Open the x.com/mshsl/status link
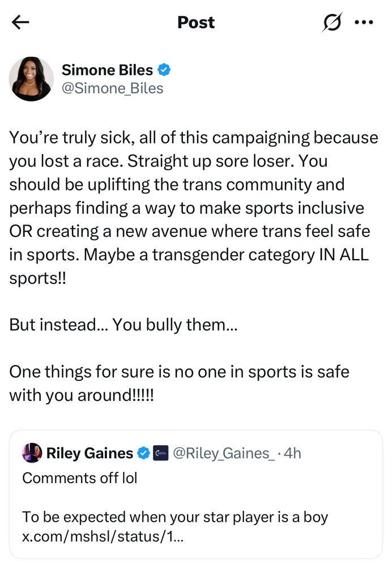The width and height of the screenshot is (392, 567). click(x=103, y=536)
